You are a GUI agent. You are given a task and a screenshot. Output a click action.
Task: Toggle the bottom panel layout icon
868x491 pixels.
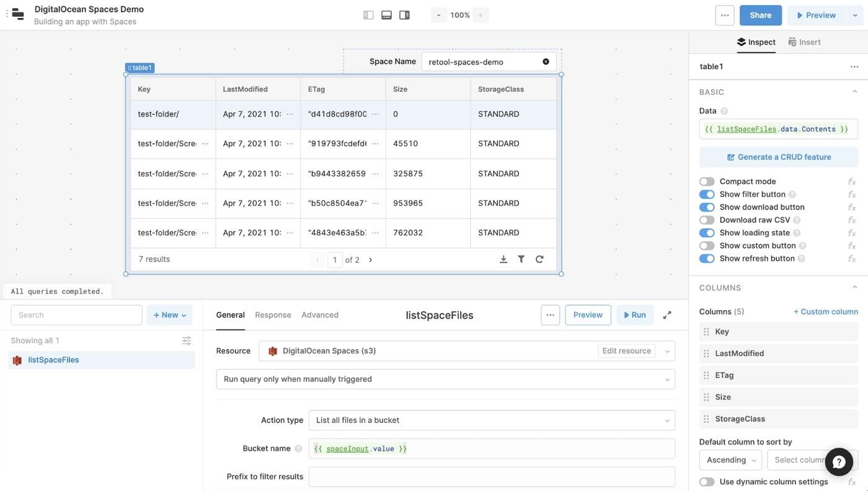(x=386, y=15)
